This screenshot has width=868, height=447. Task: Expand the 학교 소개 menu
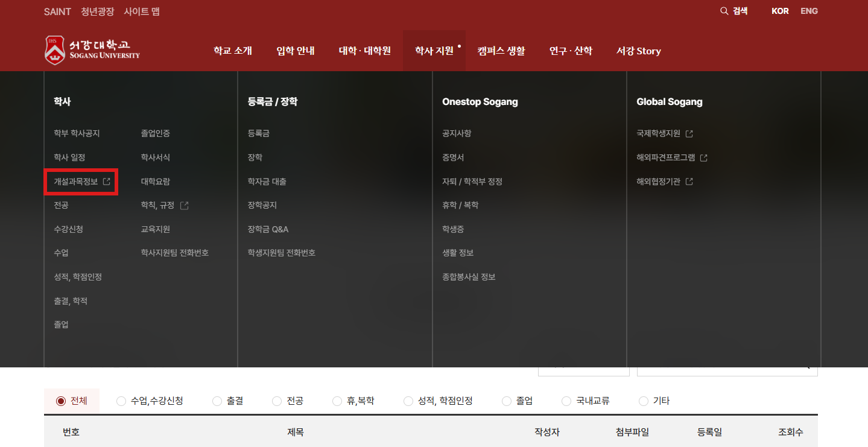pos(232,51)
